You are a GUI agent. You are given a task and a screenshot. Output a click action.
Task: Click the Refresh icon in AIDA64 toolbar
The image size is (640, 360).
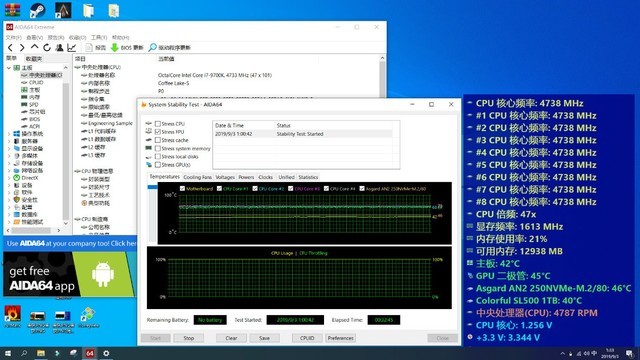coord(47,48)
